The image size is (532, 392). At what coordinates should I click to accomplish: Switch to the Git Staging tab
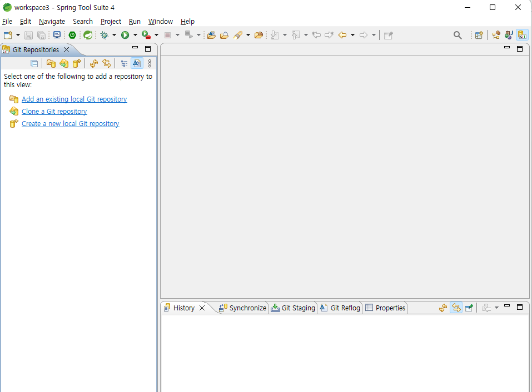[293, 308]
